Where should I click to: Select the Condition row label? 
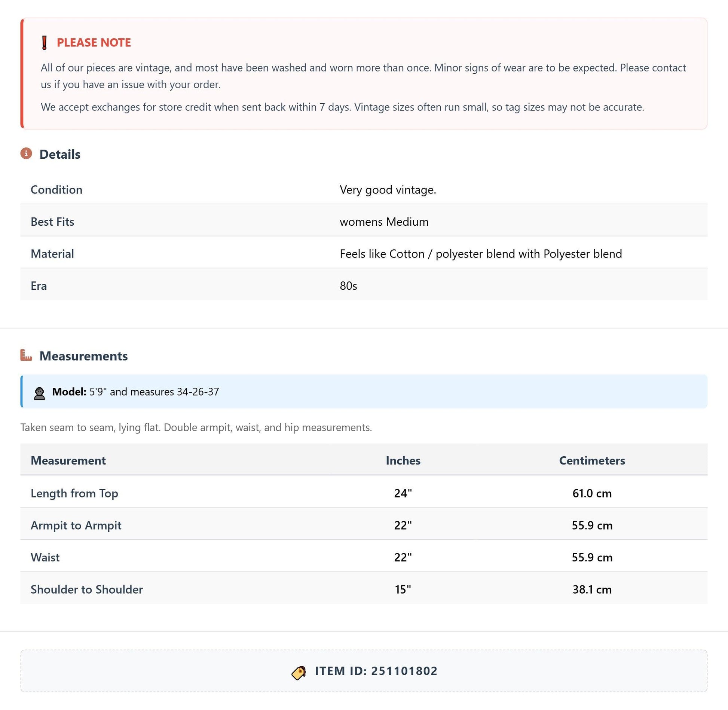tap(56, 190)
